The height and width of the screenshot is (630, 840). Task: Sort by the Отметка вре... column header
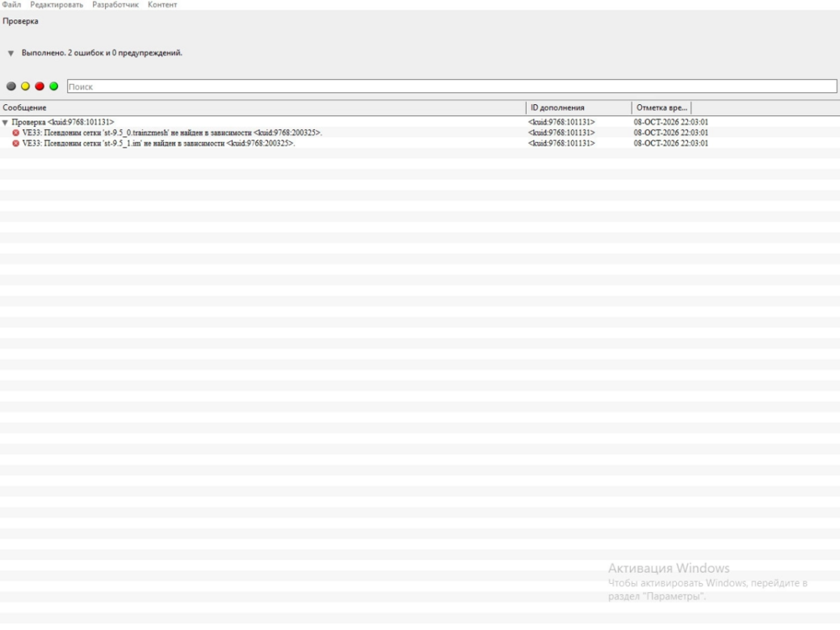pyautogui.click(x=662, y=108)
